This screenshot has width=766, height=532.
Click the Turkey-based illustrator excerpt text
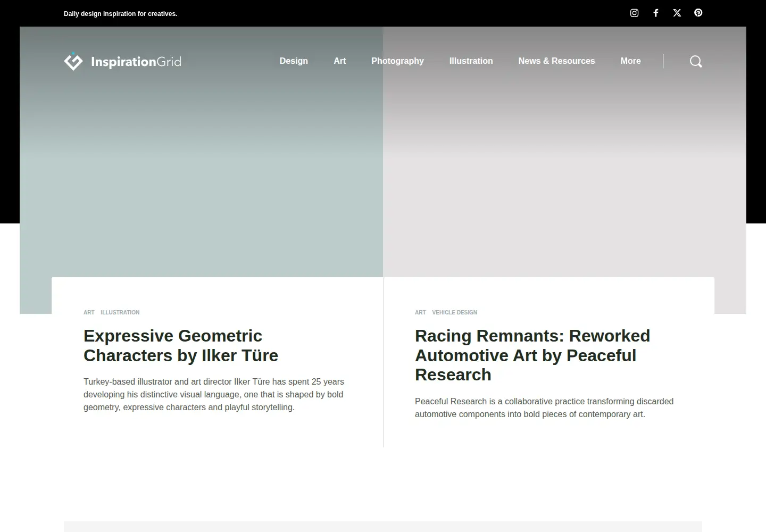point(214,394)
